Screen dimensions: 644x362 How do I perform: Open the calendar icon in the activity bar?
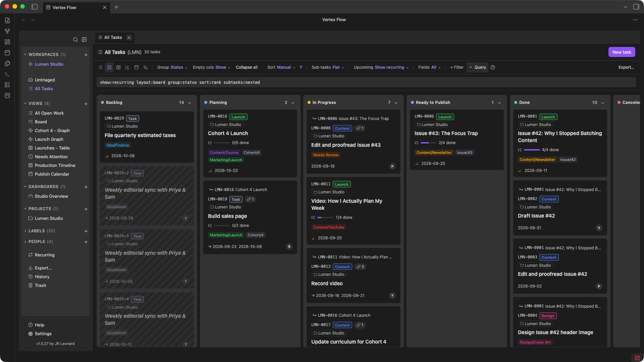tap(7, 53)
